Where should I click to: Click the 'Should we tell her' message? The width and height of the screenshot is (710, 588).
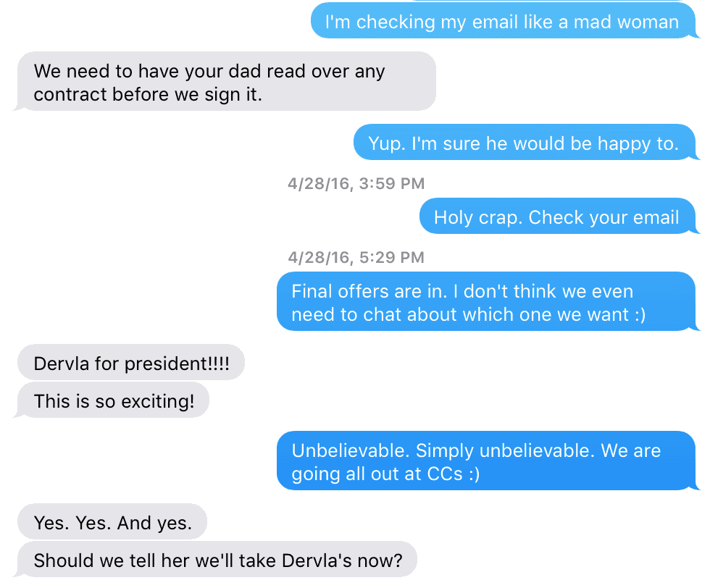pyautogui.click(x=217, y=560)
